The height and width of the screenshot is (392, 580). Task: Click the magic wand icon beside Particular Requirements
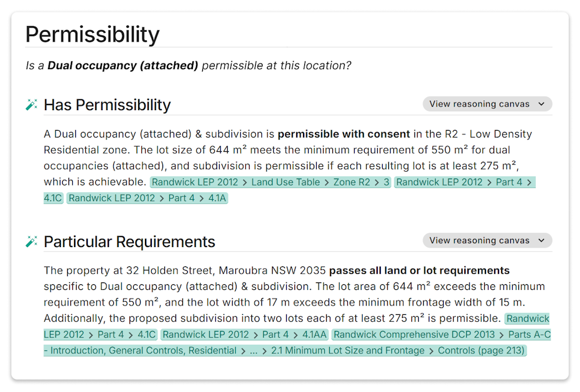(x=32, y=241)
